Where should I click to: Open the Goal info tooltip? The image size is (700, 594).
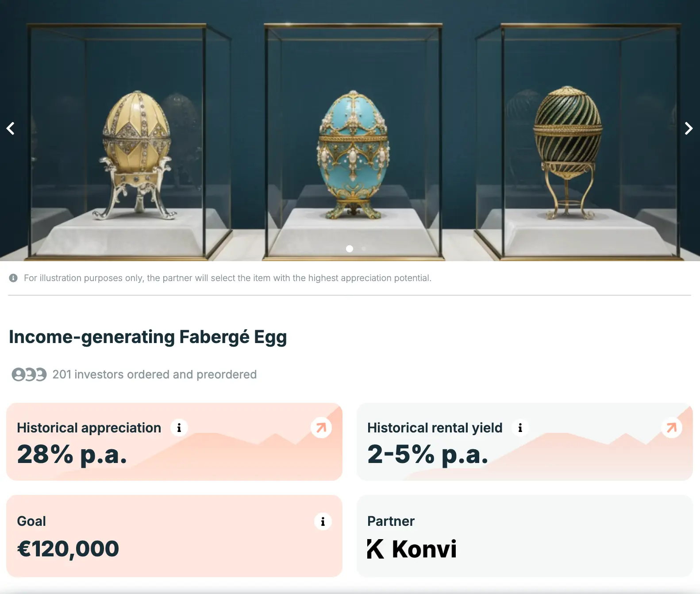pos(323,521)
